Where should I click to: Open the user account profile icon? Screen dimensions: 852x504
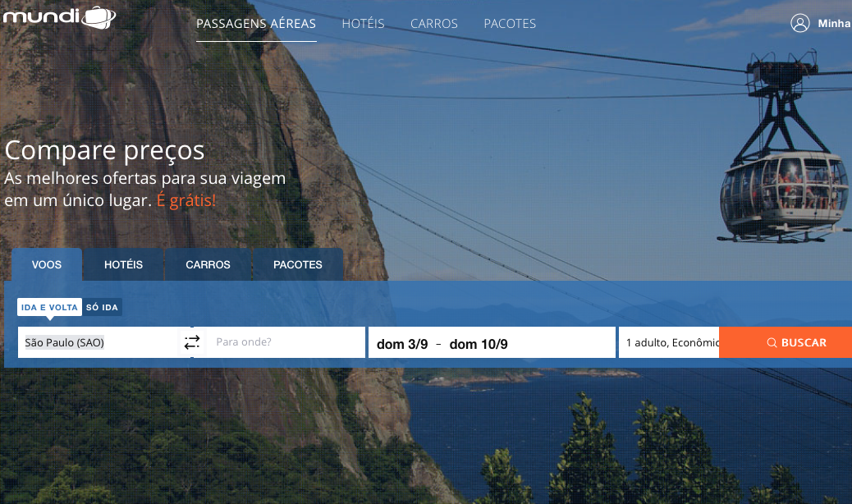click(x=799, y=23)
